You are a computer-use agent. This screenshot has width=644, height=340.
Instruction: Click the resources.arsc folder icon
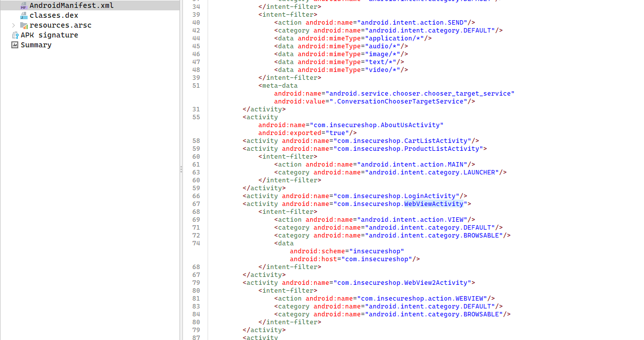coord(24,25)
